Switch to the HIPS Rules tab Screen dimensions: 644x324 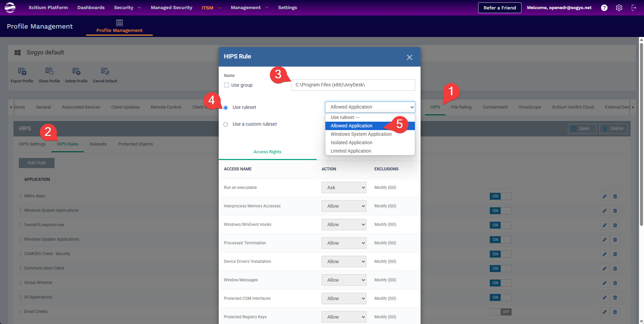pyautogui.click(x=68, y=144)
